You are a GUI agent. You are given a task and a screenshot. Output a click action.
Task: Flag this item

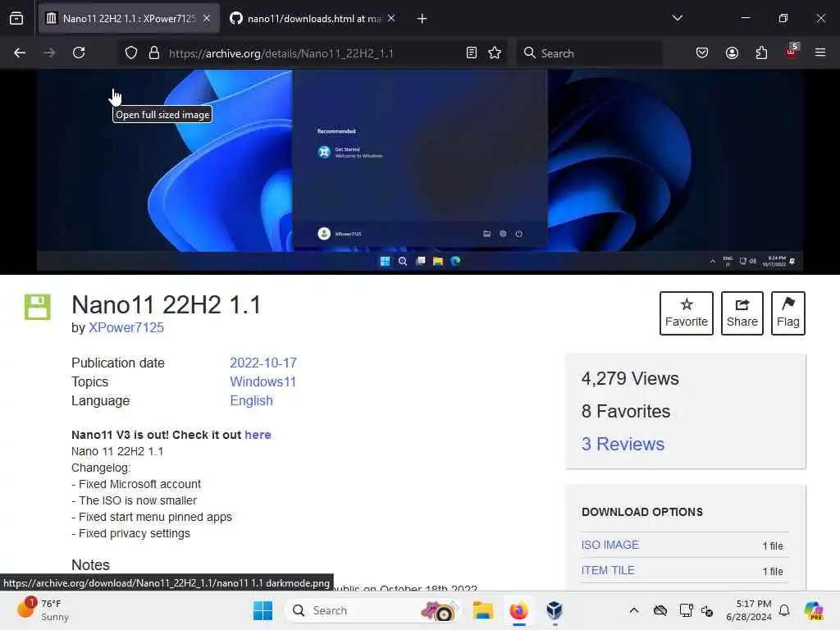tap(788, 313)
